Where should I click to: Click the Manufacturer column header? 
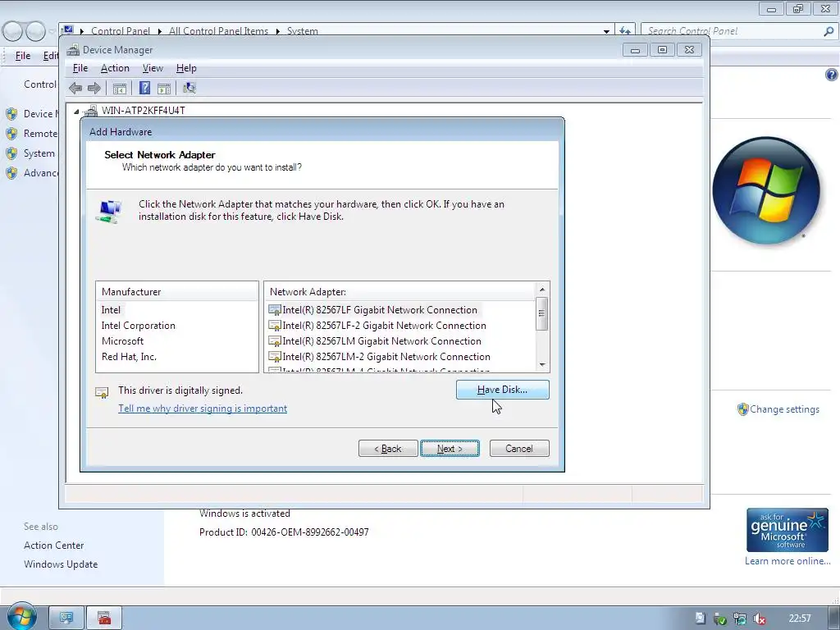coord(177,292)
